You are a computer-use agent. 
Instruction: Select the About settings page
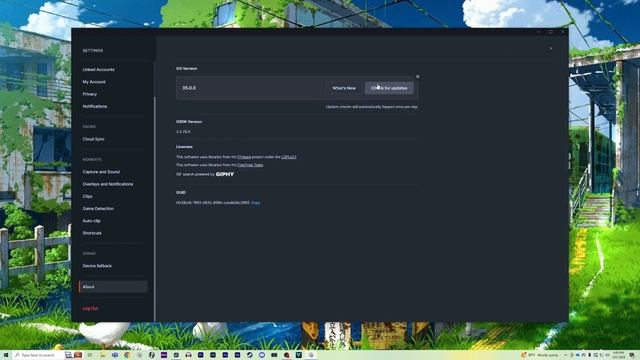click(113, 287)
